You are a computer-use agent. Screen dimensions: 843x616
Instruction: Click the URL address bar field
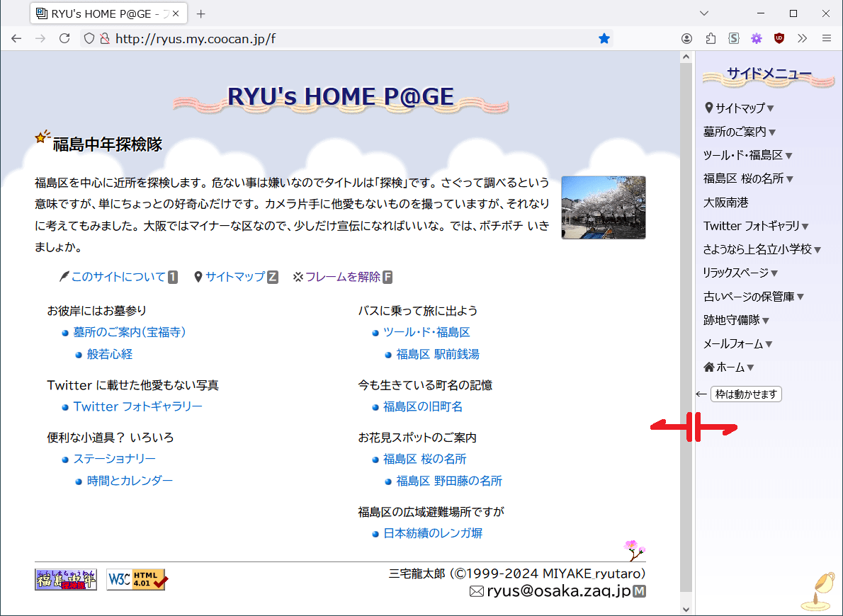point(354,39)
